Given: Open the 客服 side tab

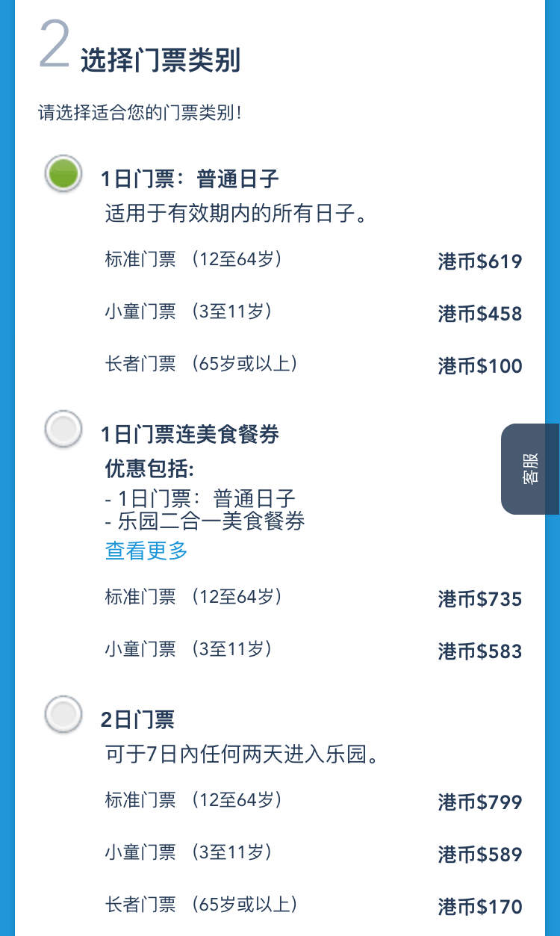Looking at the screenshot, I should coord(530,469).
